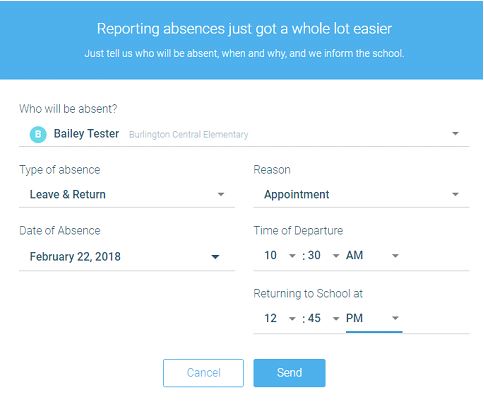Open the departure AM/PM dropdown arrow

(395, 256)
